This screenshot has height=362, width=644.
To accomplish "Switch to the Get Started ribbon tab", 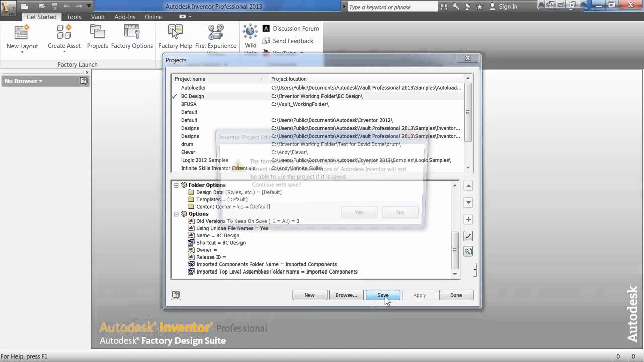I will point(41,17).
